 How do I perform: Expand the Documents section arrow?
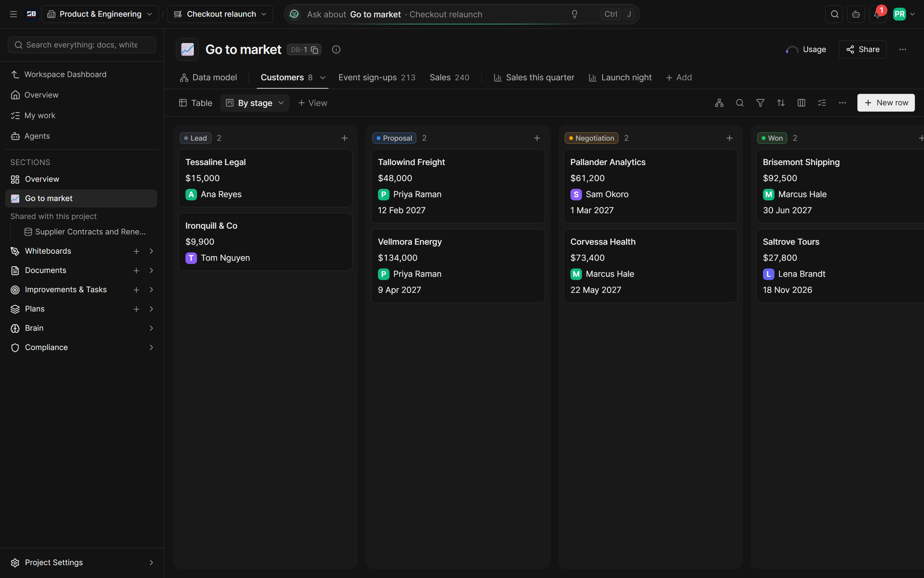151,270
